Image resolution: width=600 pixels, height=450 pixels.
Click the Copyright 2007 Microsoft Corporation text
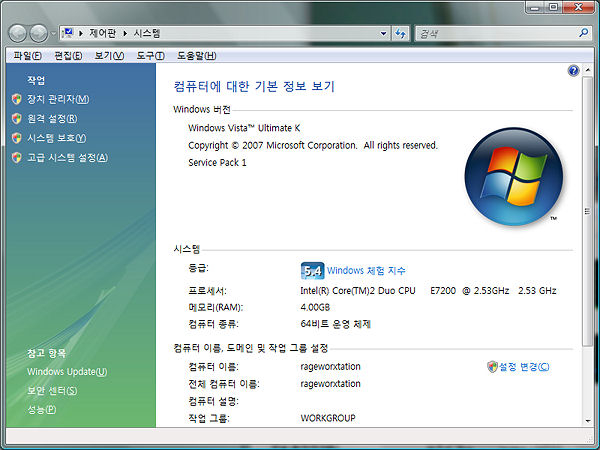coord(313,146)
